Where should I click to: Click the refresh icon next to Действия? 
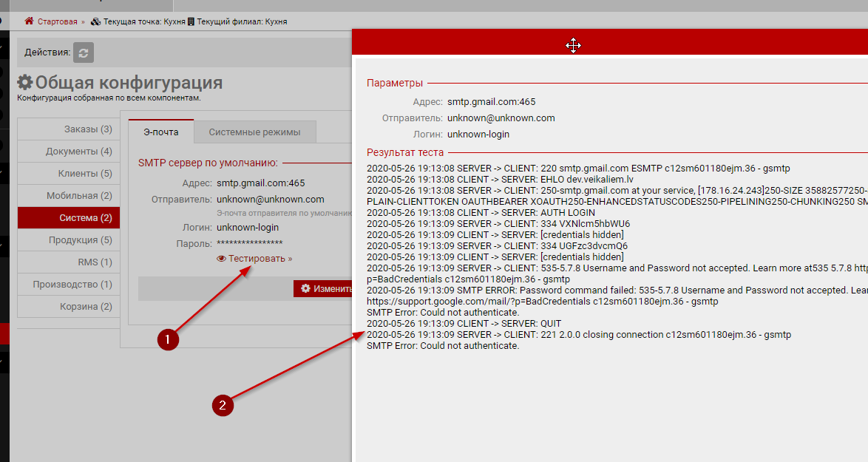(x=84, y=52)
